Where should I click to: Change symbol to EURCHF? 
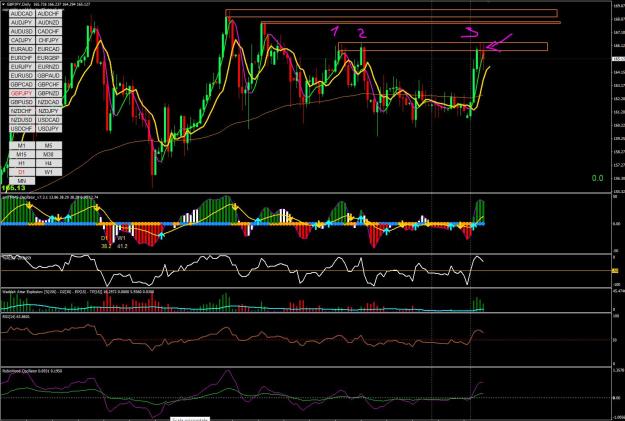[x=22, y=58]
